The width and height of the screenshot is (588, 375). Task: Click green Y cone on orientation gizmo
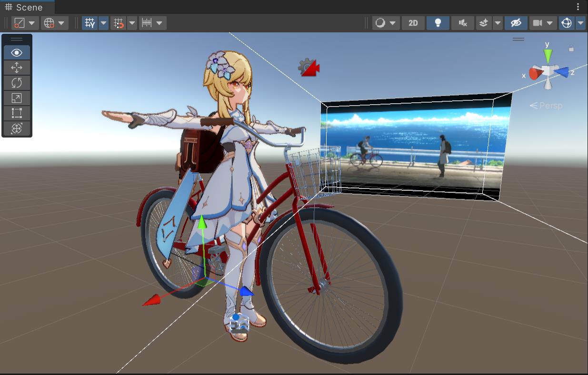coord(548,56)
